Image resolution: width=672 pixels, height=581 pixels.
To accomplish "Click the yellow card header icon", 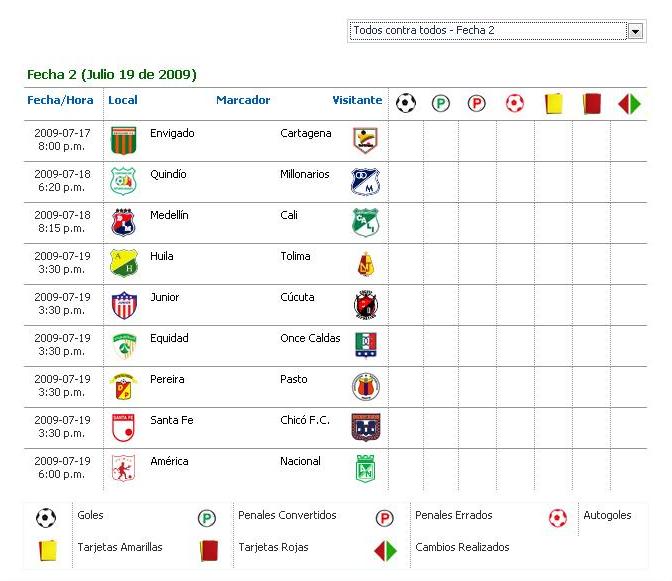I will tap(553, 104).
